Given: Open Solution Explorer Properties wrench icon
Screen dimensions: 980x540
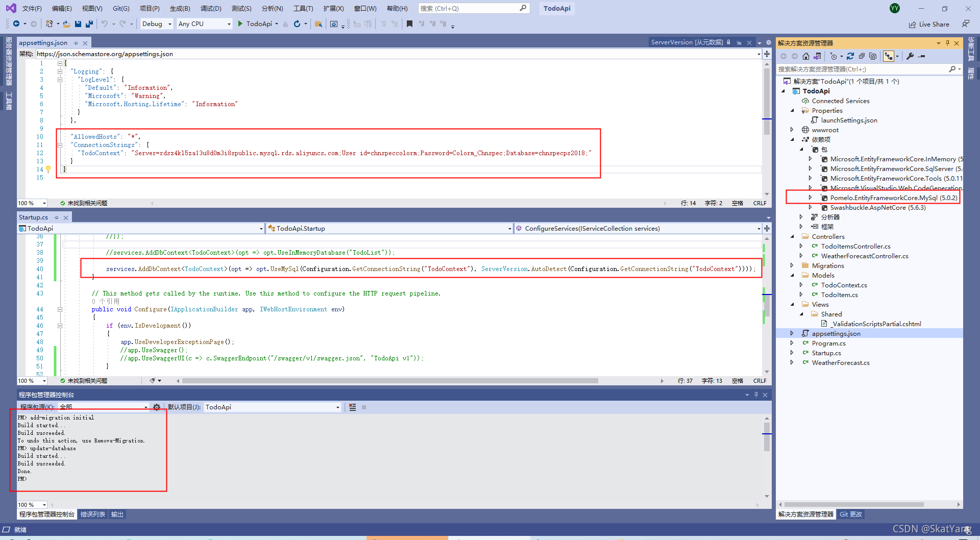Looking at the screenshot, I should coord(910,56).
